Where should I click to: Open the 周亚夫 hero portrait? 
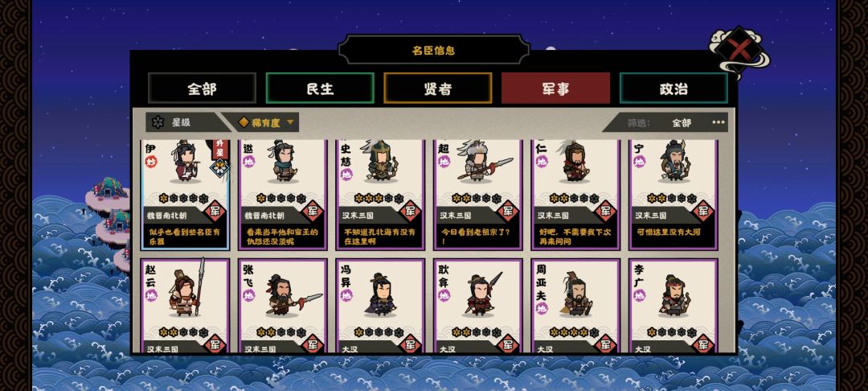575,294
